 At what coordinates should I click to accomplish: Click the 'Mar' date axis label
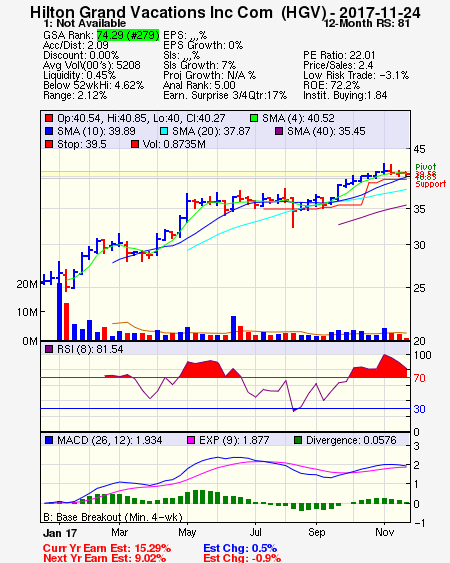pos(120,532)
